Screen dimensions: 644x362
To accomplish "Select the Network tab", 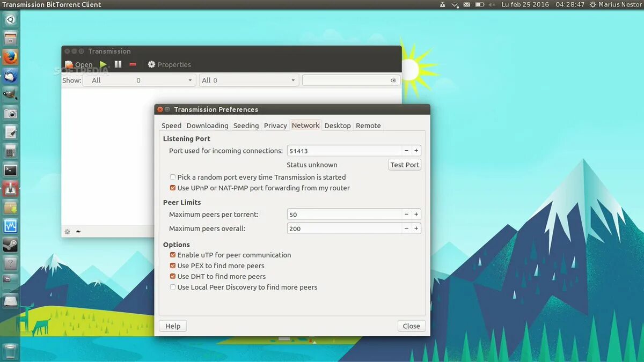I will point(305,125).
